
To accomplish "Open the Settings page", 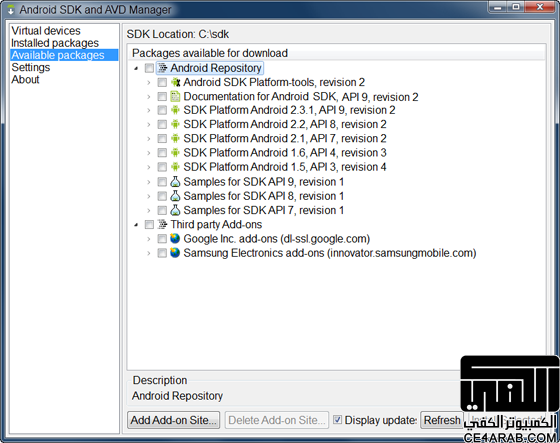I will (30, 68).
